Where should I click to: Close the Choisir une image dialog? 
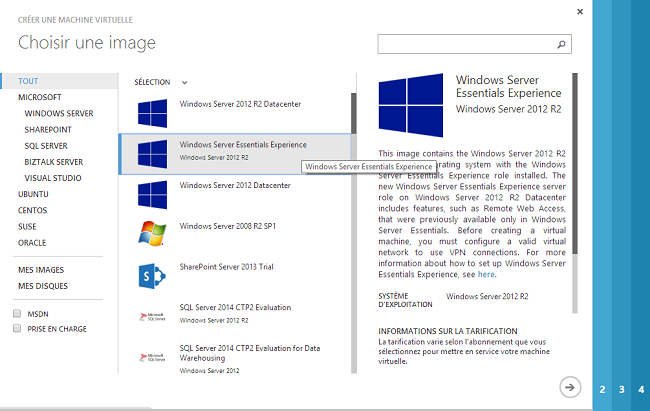(580, 12)
